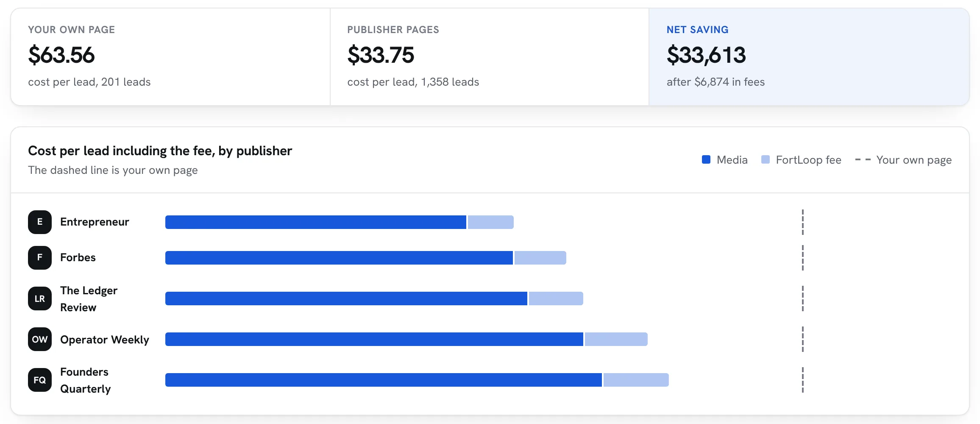Screen dimensions: 980x424
Task: Click the Entrepreneur "E" publisher badge
Action: coord(40,222)
